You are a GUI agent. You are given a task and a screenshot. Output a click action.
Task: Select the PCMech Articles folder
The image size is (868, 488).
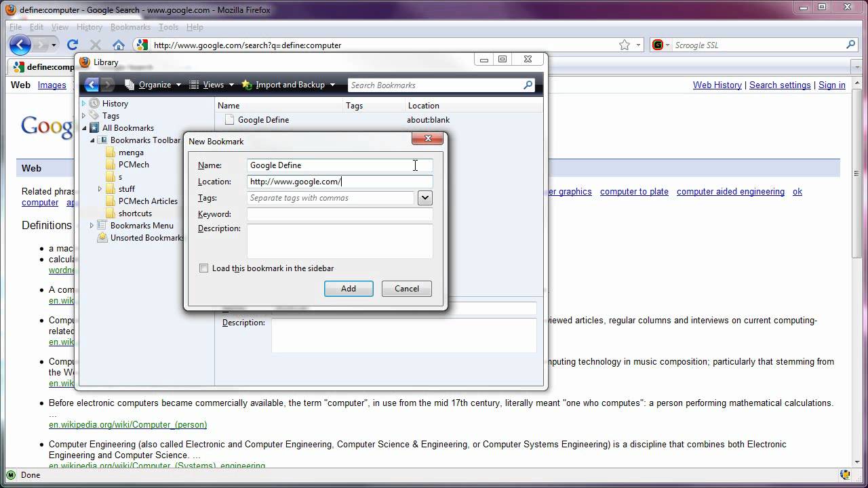[141, 201]
